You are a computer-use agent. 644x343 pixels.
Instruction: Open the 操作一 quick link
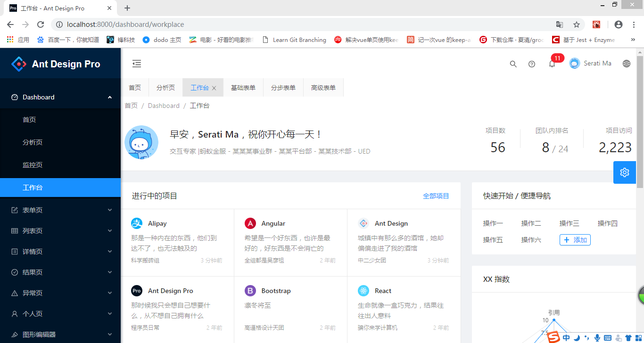tap(493, 223)
